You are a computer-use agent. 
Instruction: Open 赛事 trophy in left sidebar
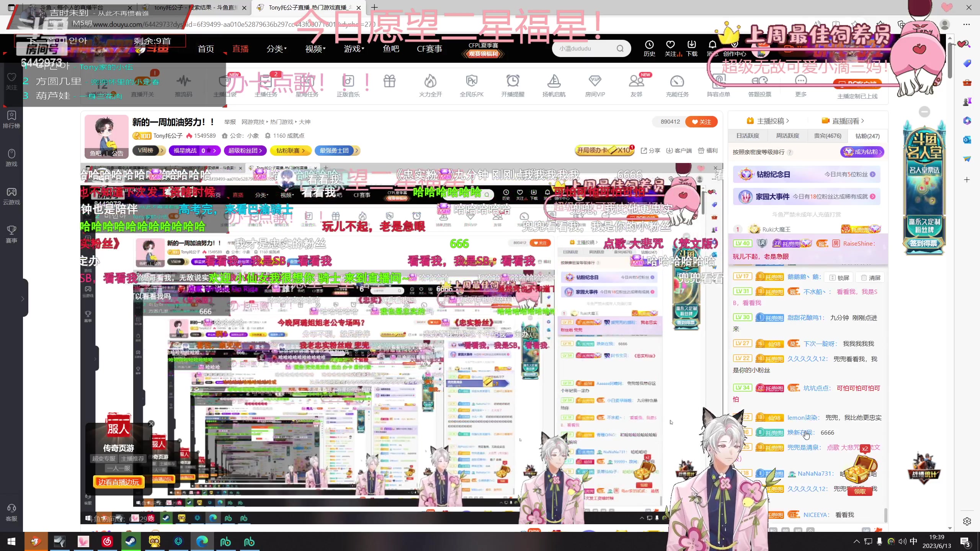click(x=11, y=234)
